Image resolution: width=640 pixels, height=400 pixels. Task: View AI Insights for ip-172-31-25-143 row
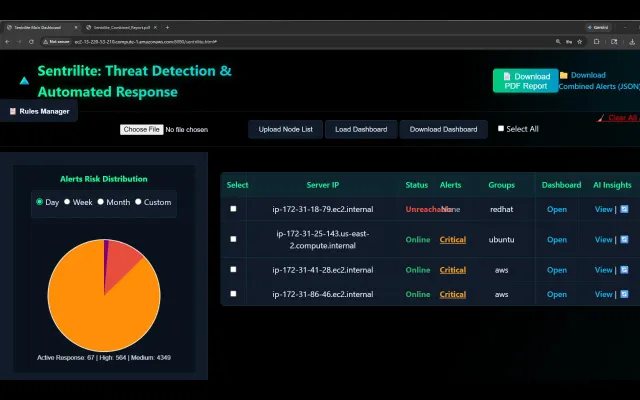pyautogui.click(x=603, y=240)
